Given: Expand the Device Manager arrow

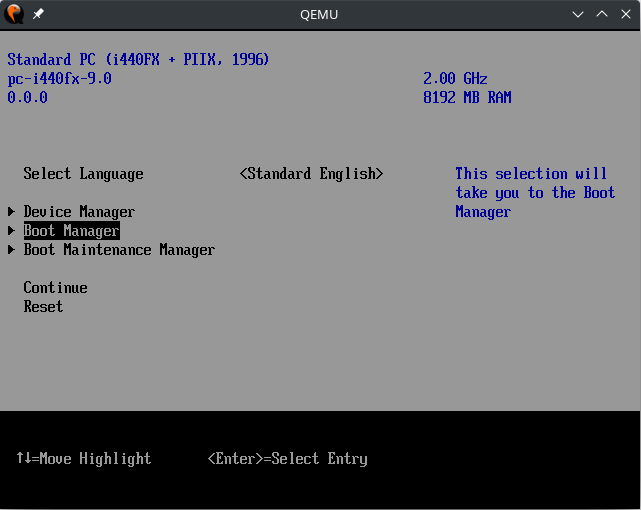Looking at the screenshot, I should (x=11, y=212).
